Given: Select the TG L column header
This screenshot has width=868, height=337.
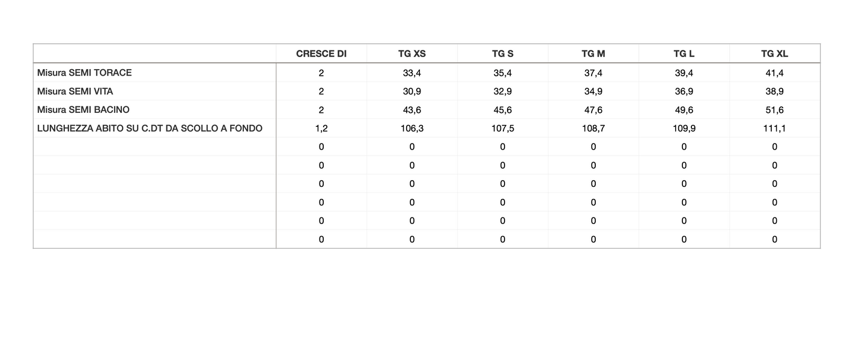Looking at the screenshot, I should (684, 53).
